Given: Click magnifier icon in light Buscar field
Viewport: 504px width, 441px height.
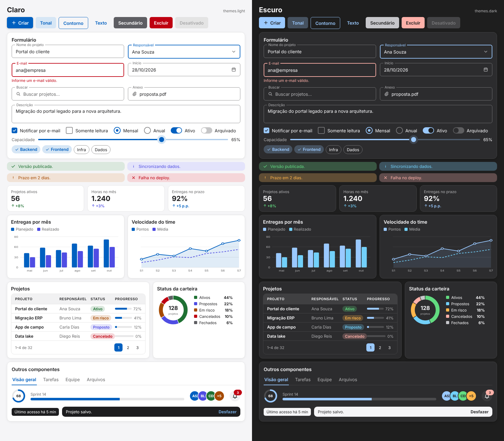Looking at the screenshot, I should pyautogui.click(x=19, y=94).
